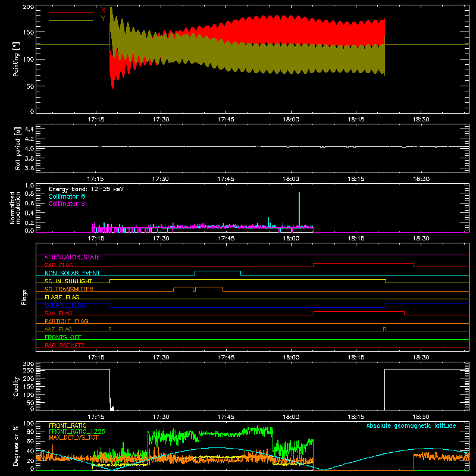Image resolution: width=476 pixels, height=476 pixels.
Task: Click the 4.0 tick on Roll period axis
Action: [x=29, y=149]
